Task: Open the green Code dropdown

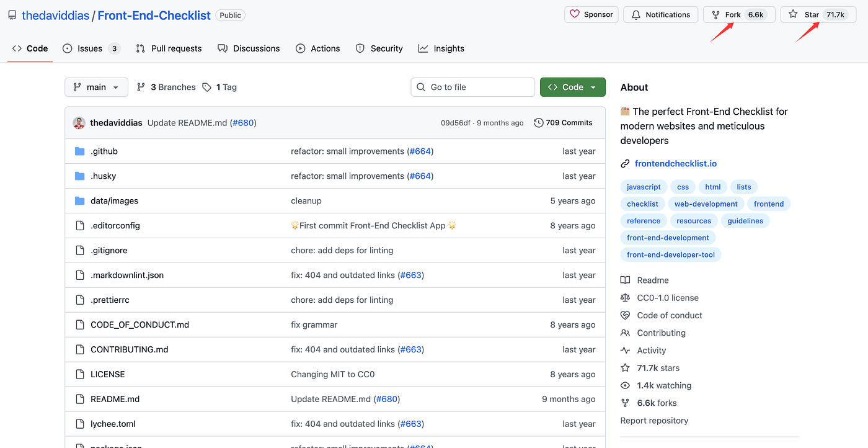Action: 572,87
